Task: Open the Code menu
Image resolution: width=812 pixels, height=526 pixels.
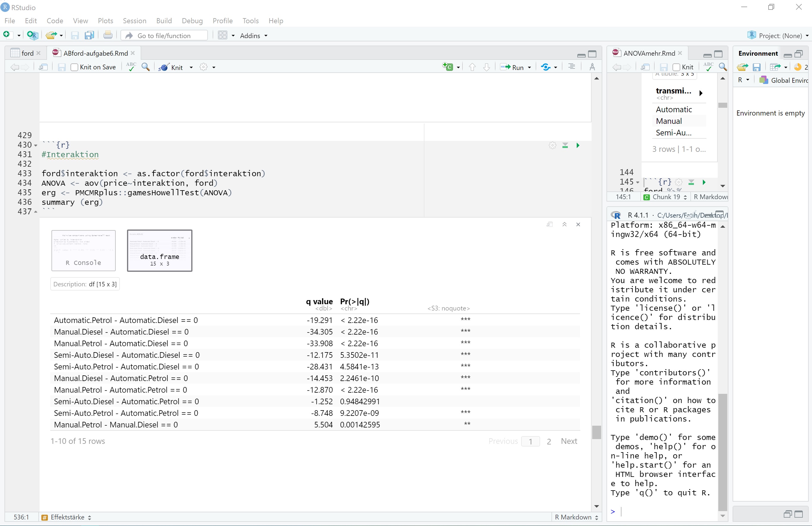Action: (55, 21)
